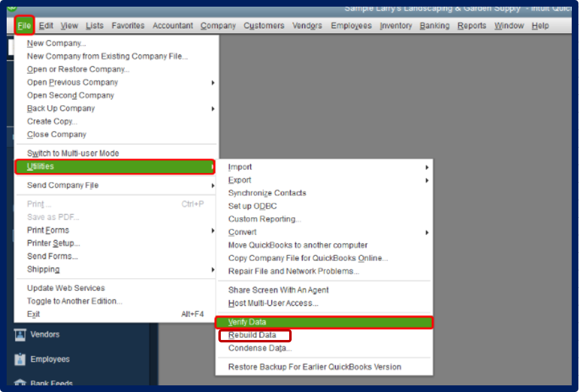
Task: Expand the Shipping submenu
Action: click(115, 269)
